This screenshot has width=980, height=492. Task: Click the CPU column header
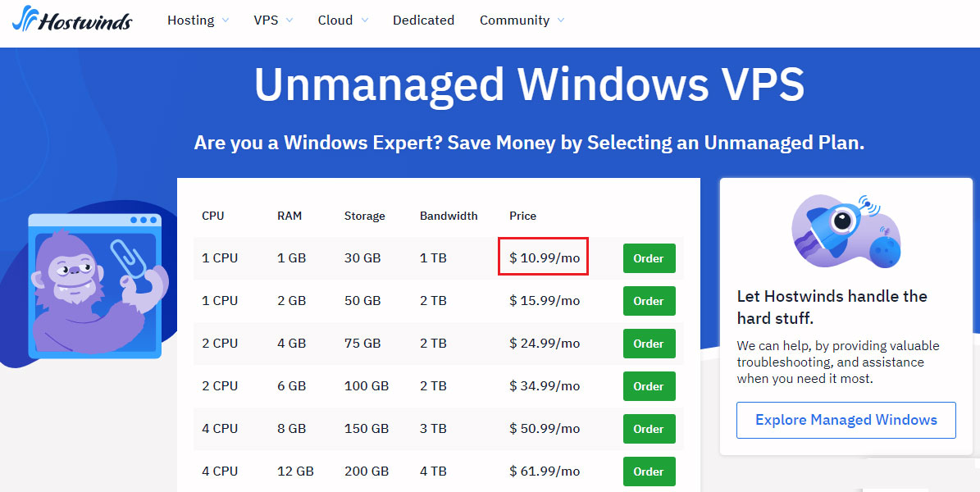pyautogui.click(x=212, y=216)
